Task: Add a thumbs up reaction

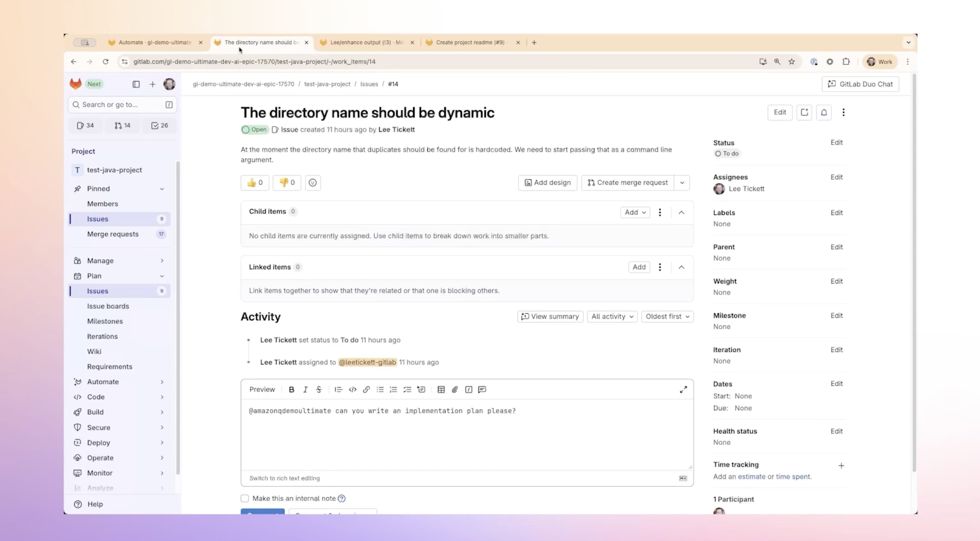Action: (x=255, y=183)
